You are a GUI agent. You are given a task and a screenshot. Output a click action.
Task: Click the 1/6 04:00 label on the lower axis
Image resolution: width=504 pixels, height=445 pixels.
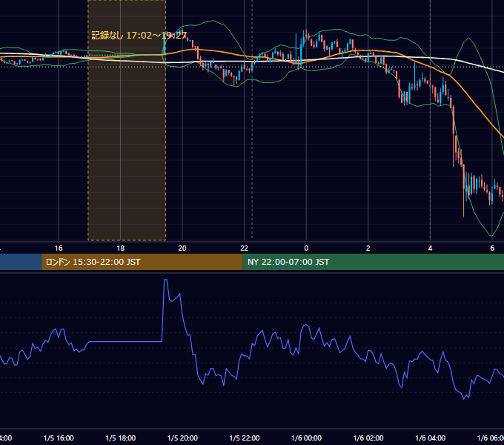(431, 438)
